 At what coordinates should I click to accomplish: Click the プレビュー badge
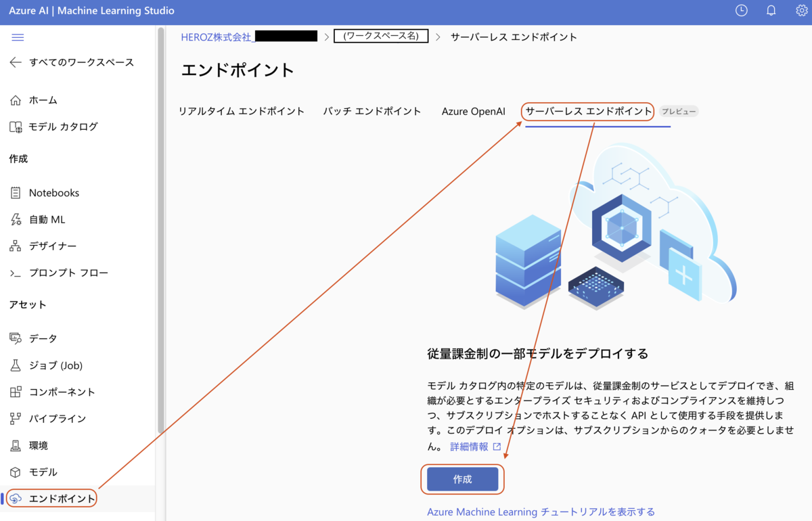coord(679,112)
